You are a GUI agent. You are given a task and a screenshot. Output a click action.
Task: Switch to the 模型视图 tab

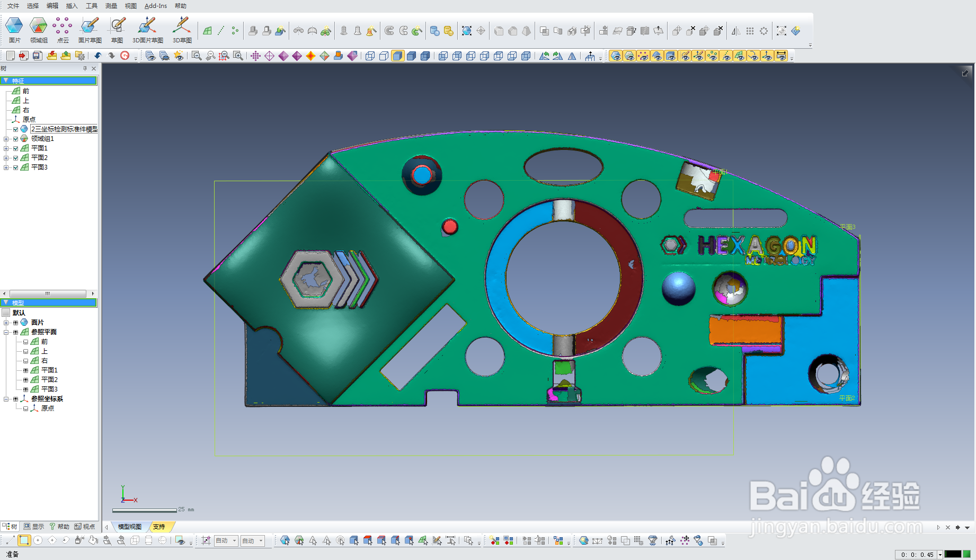(x=129, y=527)
